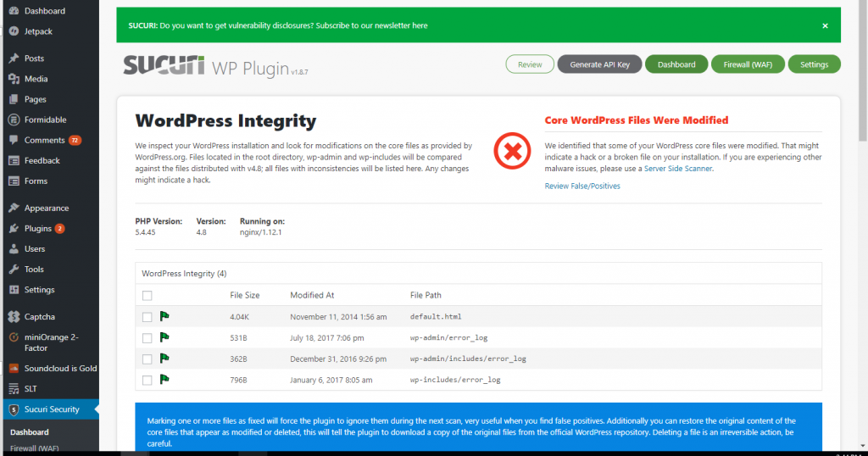
Task: Click the green flag for wp-includes/error_log
Action: (x=164, y=380)
